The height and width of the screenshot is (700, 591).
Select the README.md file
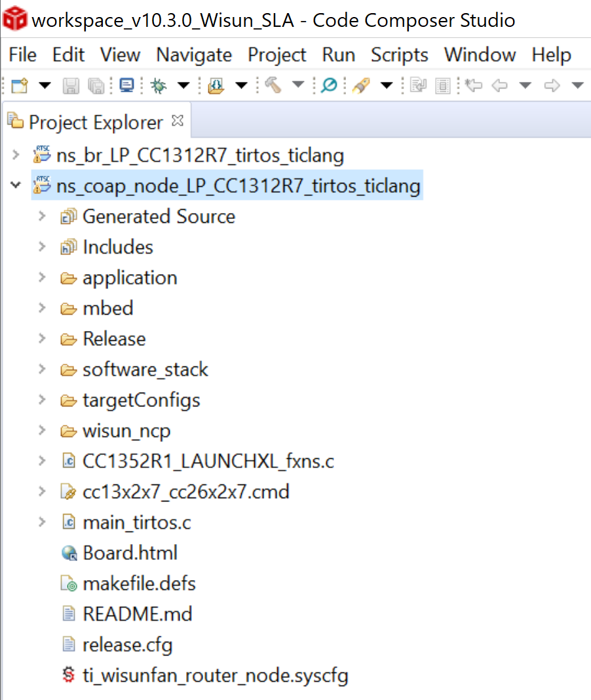pyautogui.click(x=137, y=614)
